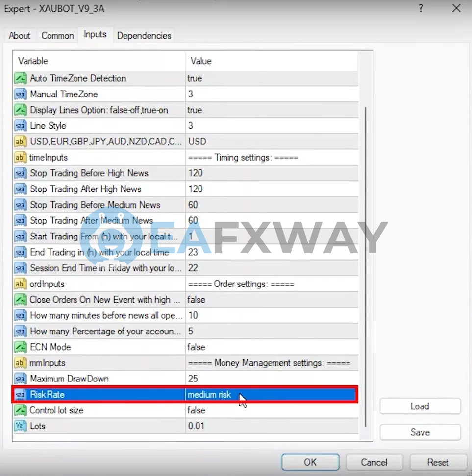
Task: Click the Reset button
Action: click(x=438, y=462)
